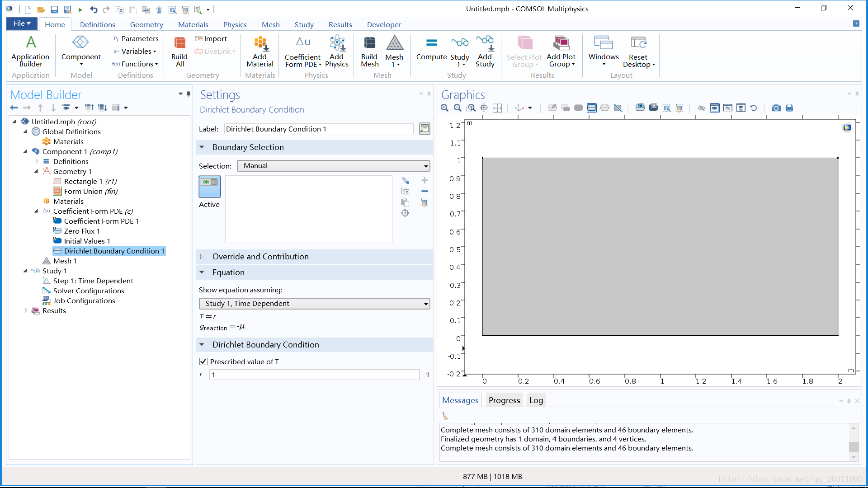Activate Zoom Box tool
The image size is (868, 488).
click(471, 108)
